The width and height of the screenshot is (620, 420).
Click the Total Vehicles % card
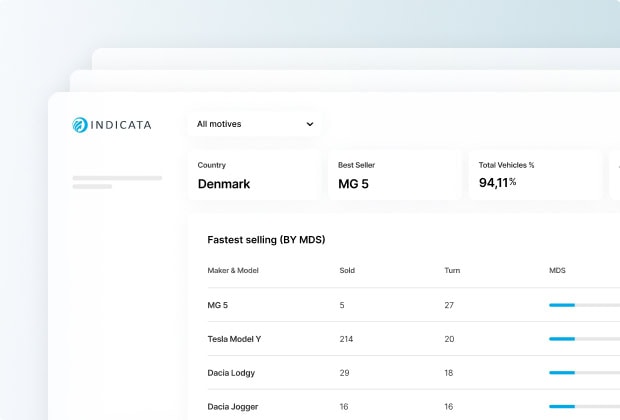pyautogui.click(x=534, y=175)
